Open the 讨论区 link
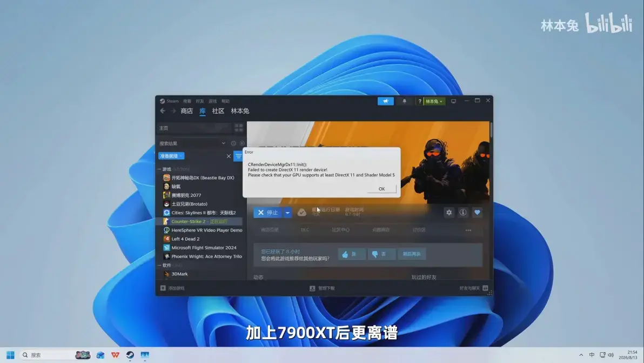Viewport: 644px width, 363px height. tap(419, 230)
